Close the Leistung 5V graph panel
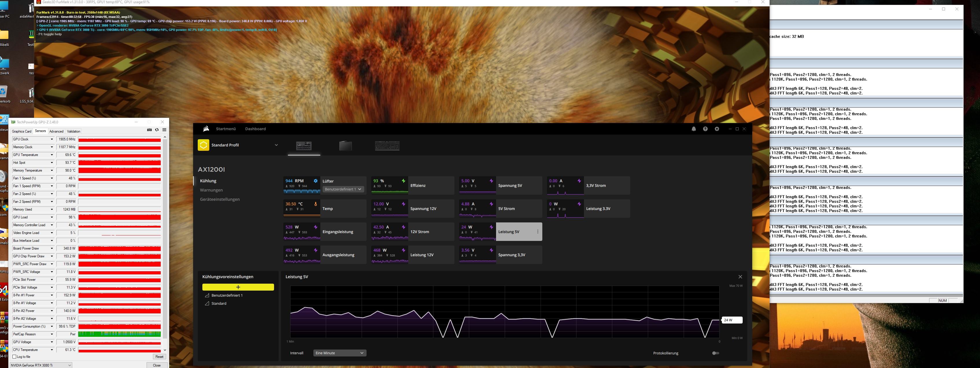 coord(740,277)
